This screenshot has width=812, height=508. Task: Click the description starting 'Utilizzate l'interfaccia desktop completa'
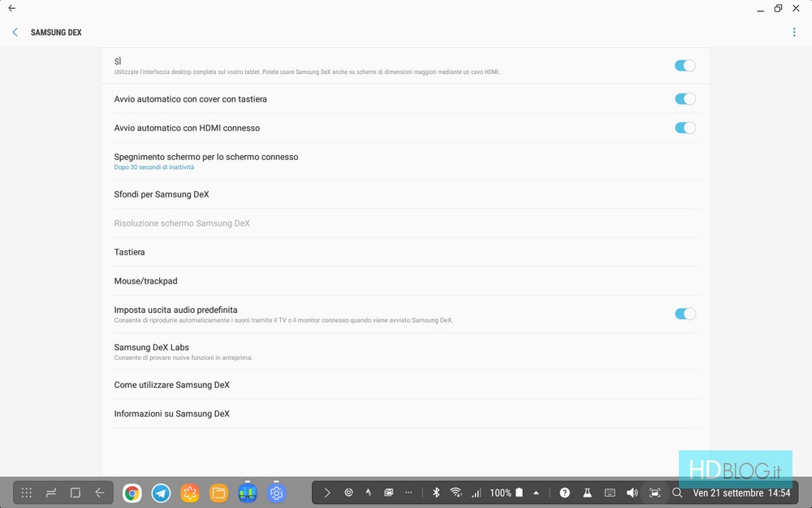[307, 72]
